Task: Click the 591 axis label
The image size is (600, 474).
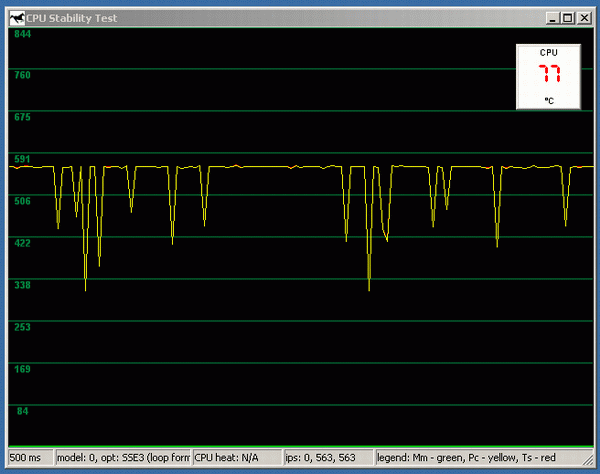Action: pyautogui.click(x=22, y=159)
